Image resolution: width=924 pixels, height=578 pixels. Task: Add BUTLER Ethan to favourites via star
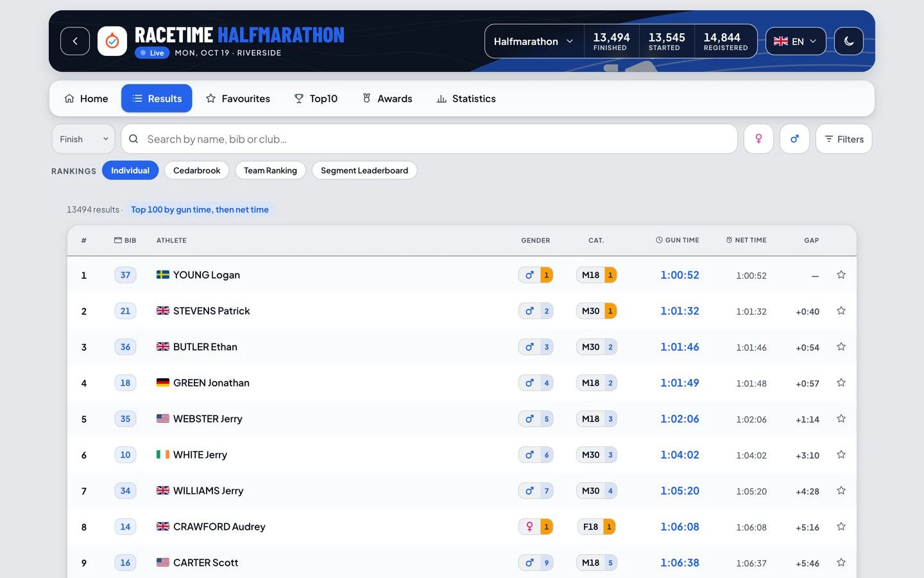point(841,347)
